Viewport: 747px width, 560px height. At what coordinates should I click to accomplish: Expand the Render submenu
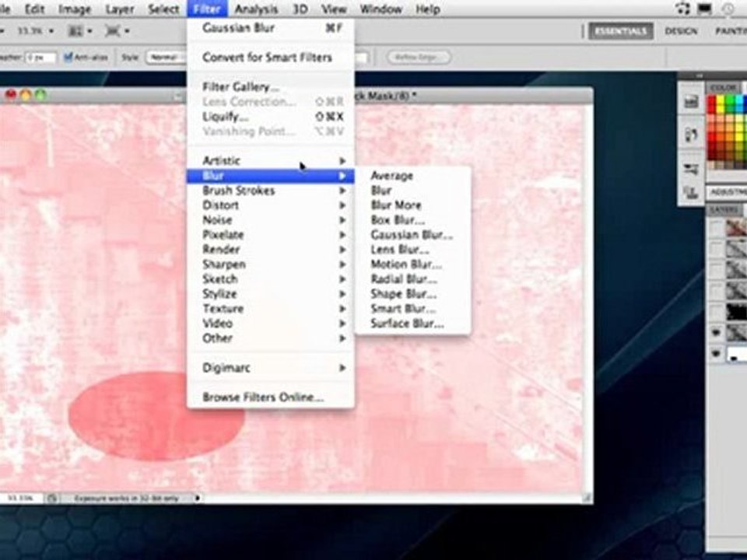271,250
